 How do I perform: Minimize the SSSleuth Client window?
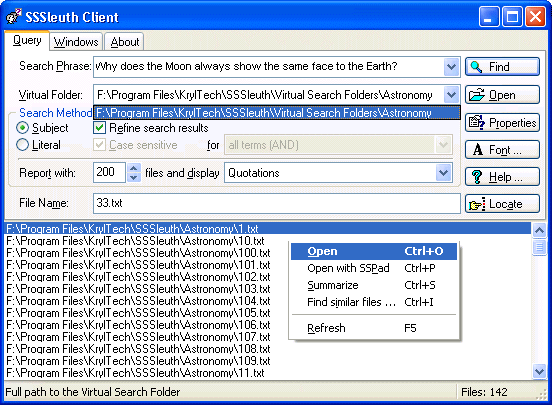pyautogui.click(x=489, y=17)
